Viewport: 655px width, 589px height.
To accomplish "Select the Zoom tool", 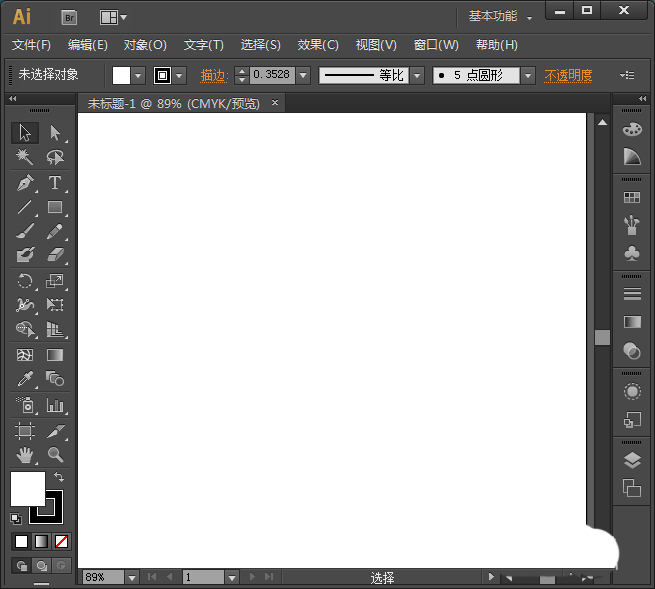I will click(55, 455).
